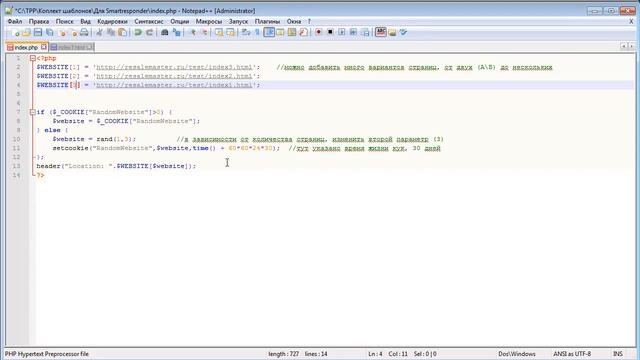Open the Кодировки menu
The image size is (640, 360).
pos(112,21)
